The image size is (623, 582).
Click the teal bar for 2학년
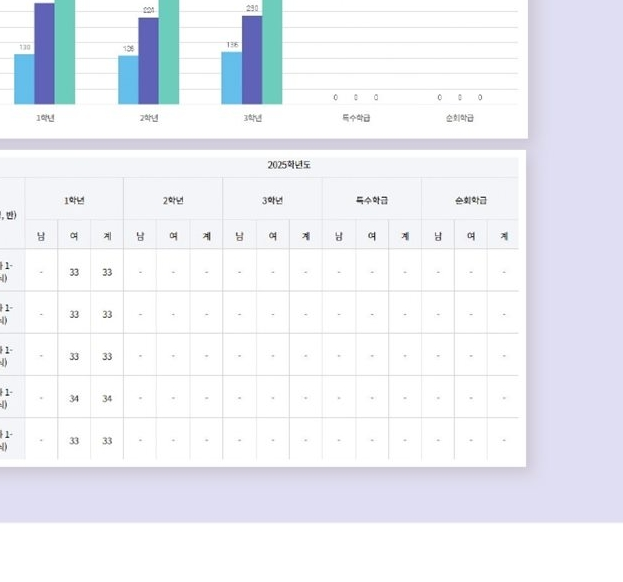(169, 50)
